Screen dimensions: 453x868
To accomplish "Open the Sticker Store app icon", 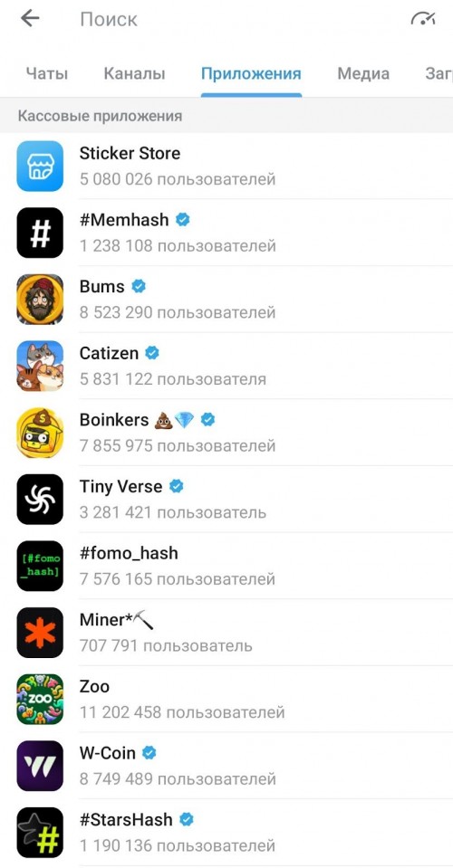I will (40, 166).
